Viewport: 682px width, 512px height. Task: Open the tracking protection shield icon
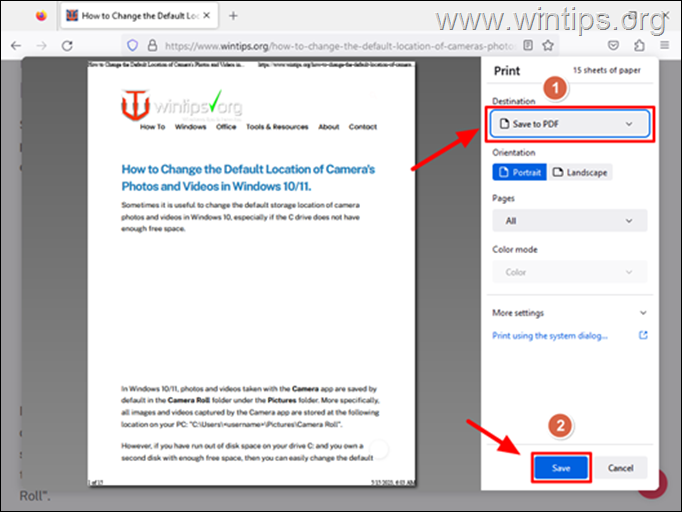[132, 45]
